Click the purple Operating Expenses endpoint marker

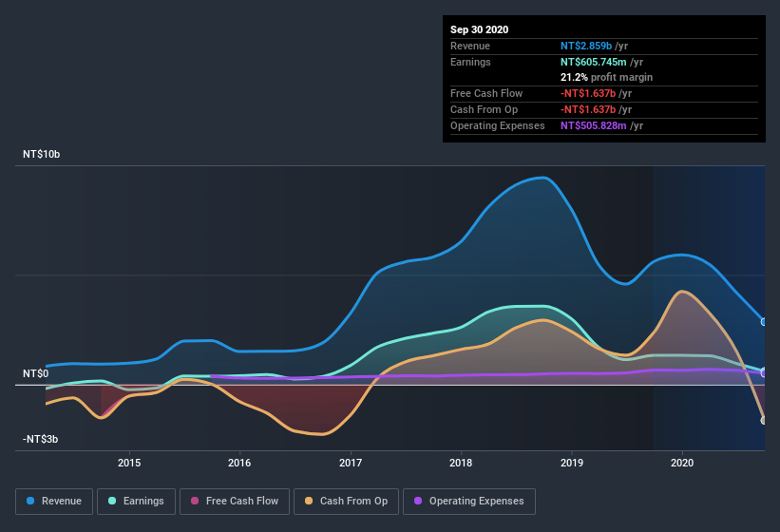click(764, 373)
